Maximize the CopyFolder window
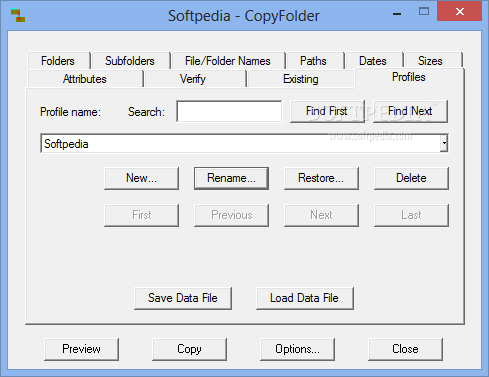This screenshot has height=377, width=489. (424, 12)
